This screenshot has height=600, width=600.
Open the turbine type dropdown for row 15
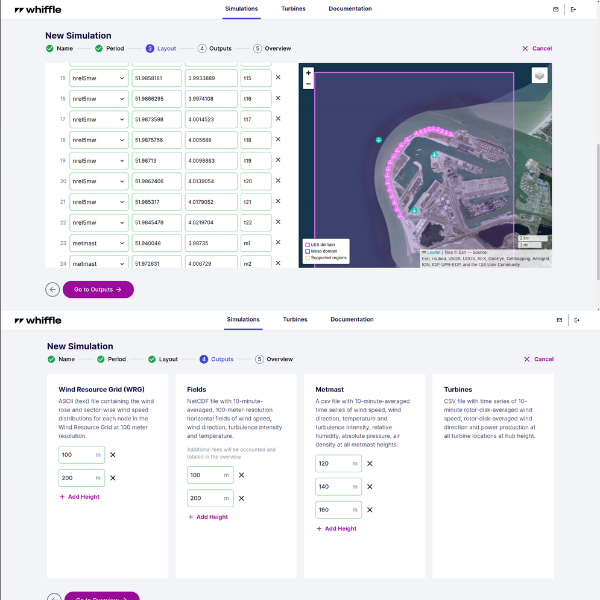(x=99, y=78)
